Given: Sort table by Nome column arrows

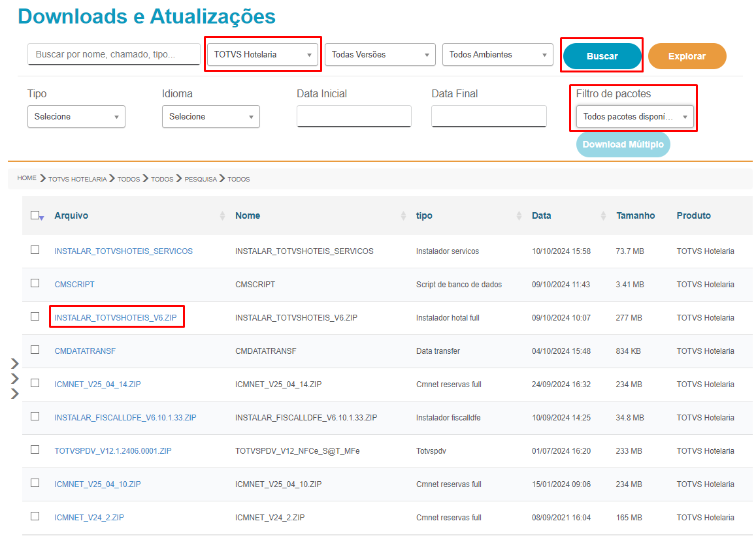Looking at the screenshot, I should 403,215.
